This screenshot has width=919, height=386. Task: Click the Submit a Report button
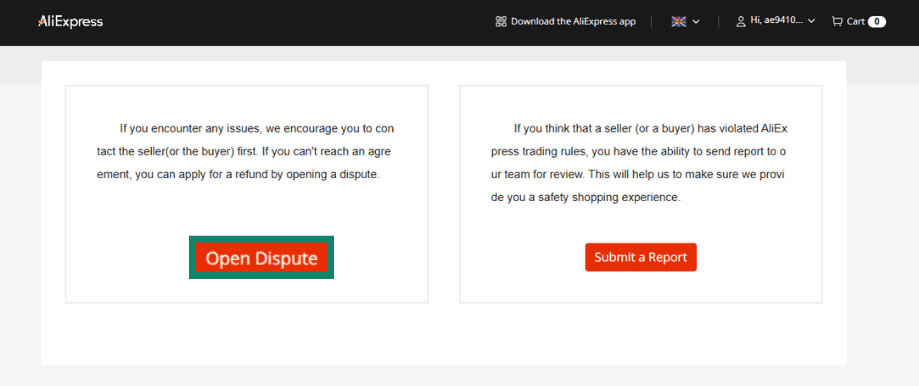(x=641, y=257)
